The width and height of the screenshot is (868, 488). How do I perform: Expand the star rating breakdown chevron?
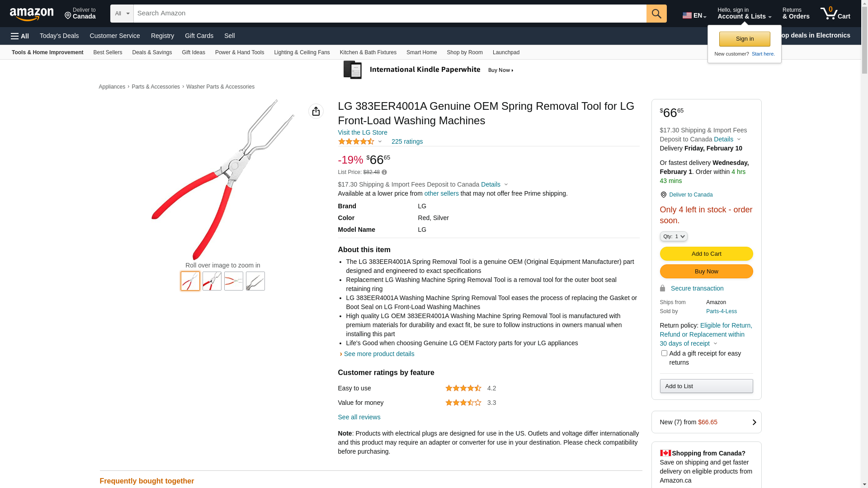(x=380, y=142)
